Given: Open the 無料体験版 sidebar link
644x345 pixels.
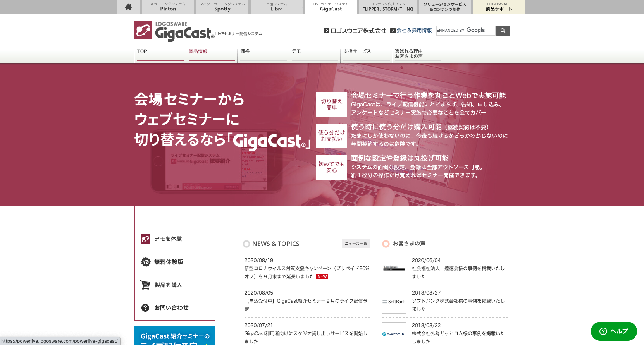Looking at the screenshot, I should coord(175,262).
